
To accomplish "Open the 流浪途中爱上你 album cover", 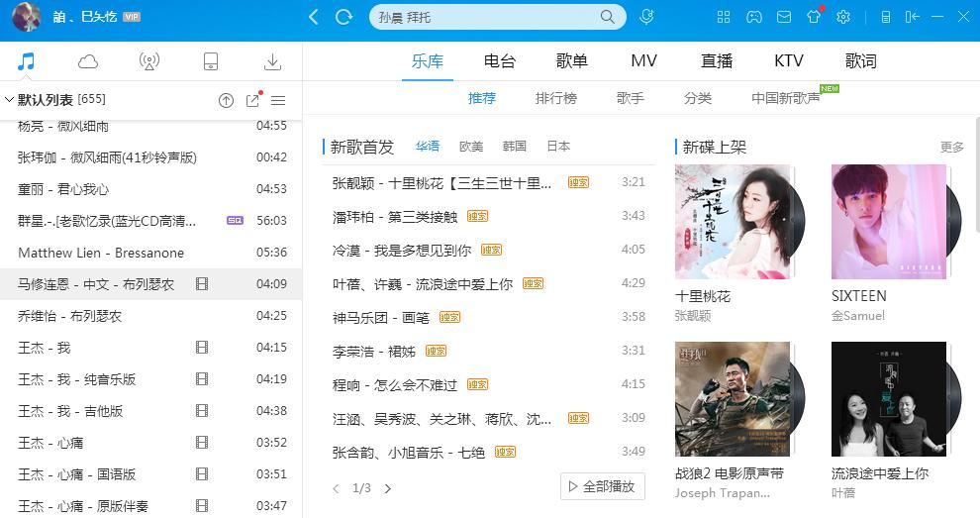I will click(x=889, y=398).
